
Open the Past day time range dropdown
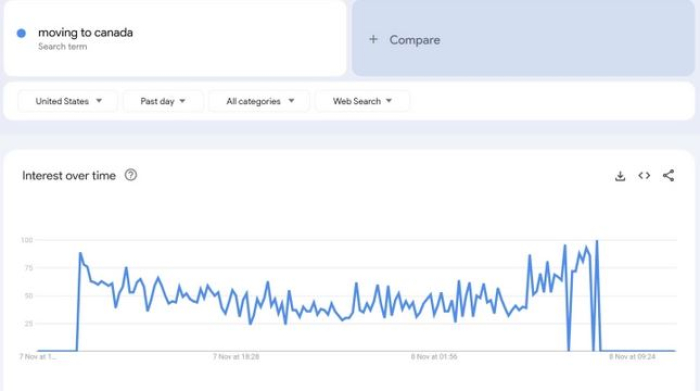(163, 101)
